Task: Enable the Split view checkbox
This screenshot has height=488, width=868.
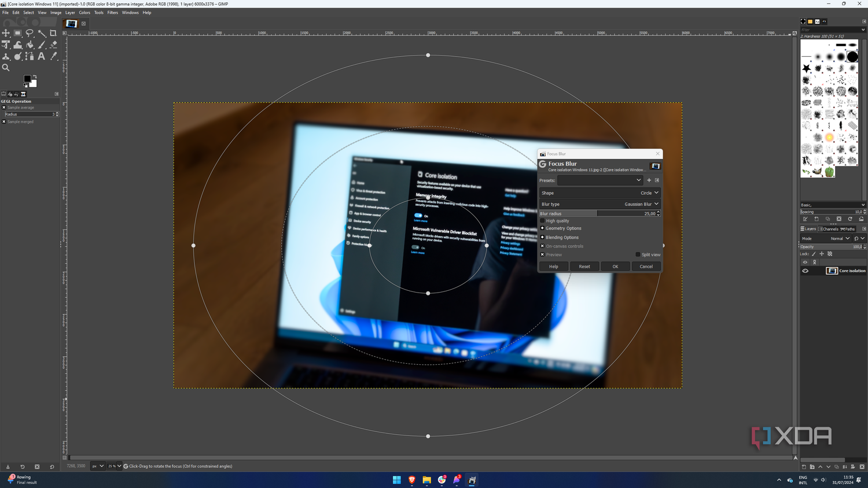Action: tap(638, 254)
